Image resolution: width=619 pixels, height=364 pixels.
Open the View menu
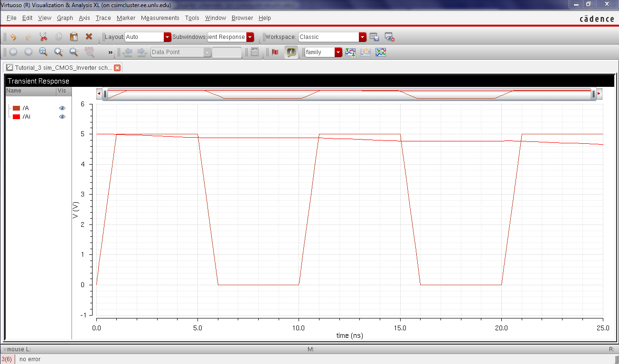[x=45, y=18]
